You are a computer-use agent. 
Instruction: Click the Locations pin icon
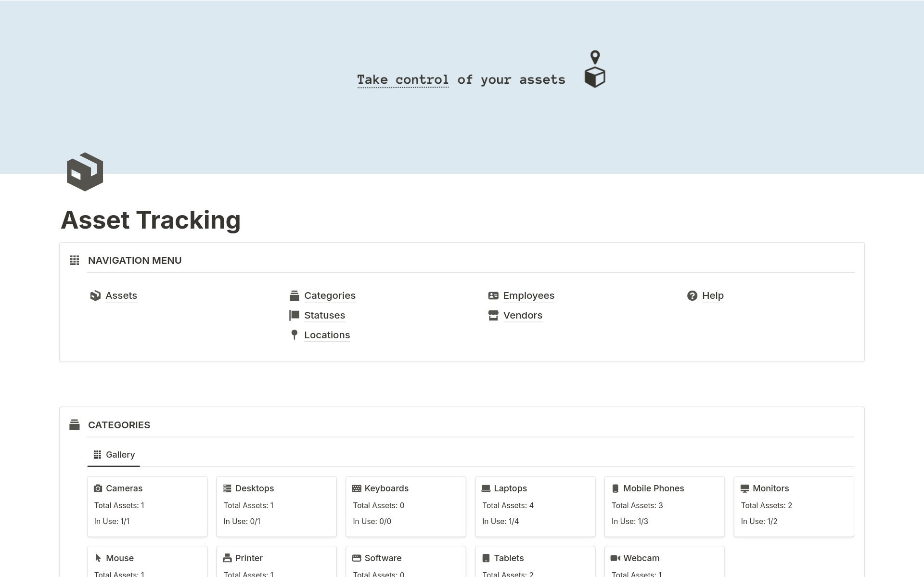coord(294,335)
